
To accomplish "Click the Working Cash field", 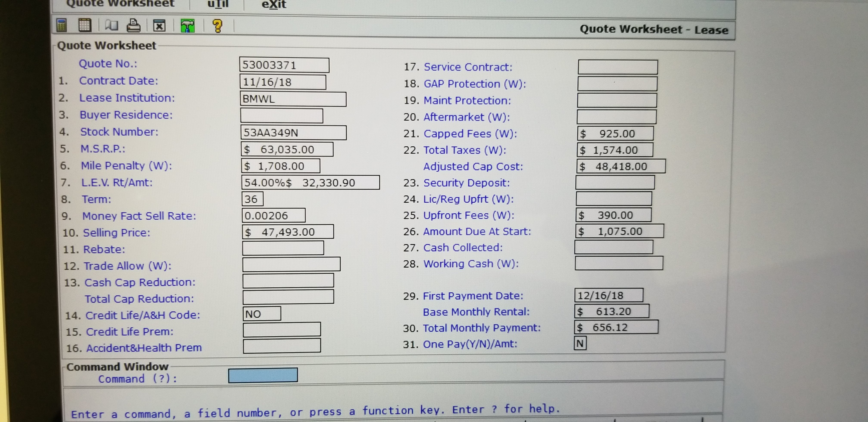I will tap(619, 263).
